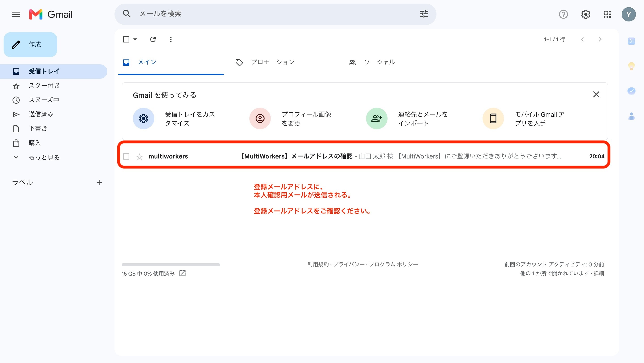Viewport: 644px width, 363px height.
Task: Click the profile image change icon
Action: [260, 118]
